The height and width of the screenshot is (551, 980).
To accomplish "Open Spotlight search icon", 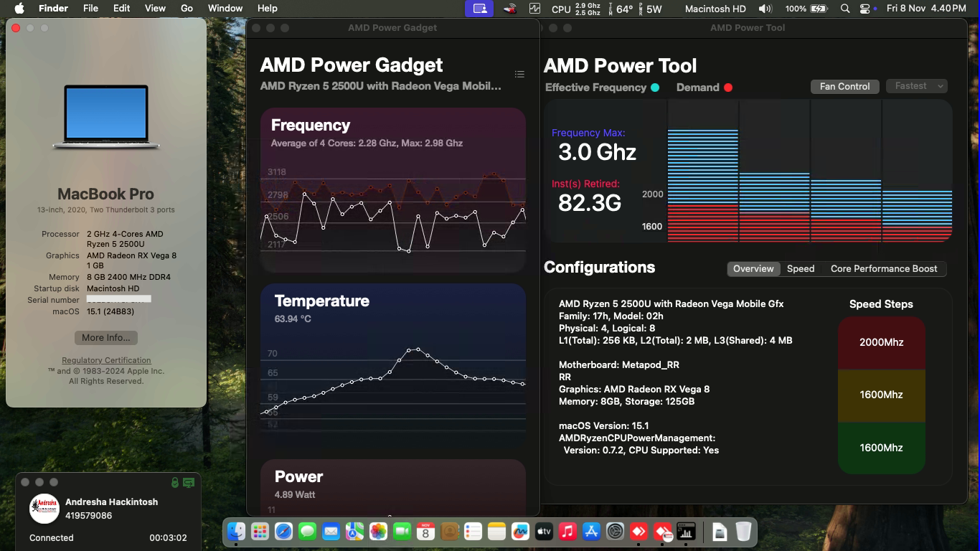I will [845, 9].
